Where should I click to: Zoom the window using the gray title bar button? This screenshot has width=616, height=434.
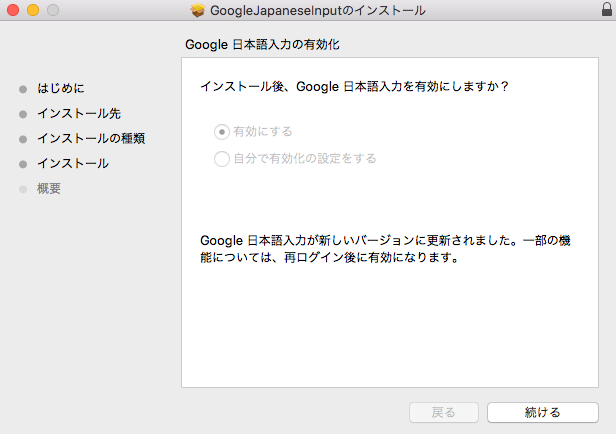click(52, 10)
